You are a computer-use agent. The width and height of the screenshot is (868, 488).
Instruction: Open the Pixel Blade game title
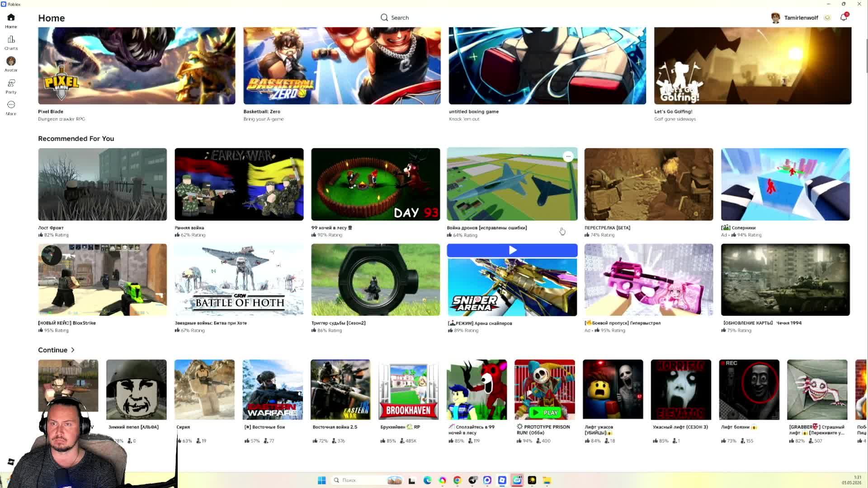click(x=51, y=112)
